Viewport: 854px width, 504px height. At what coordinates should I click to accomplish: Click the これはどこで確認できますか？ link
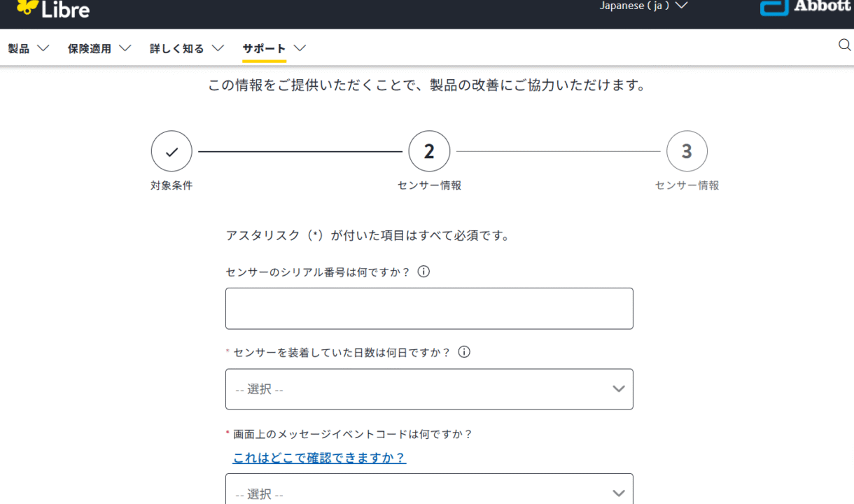[319, 458]
